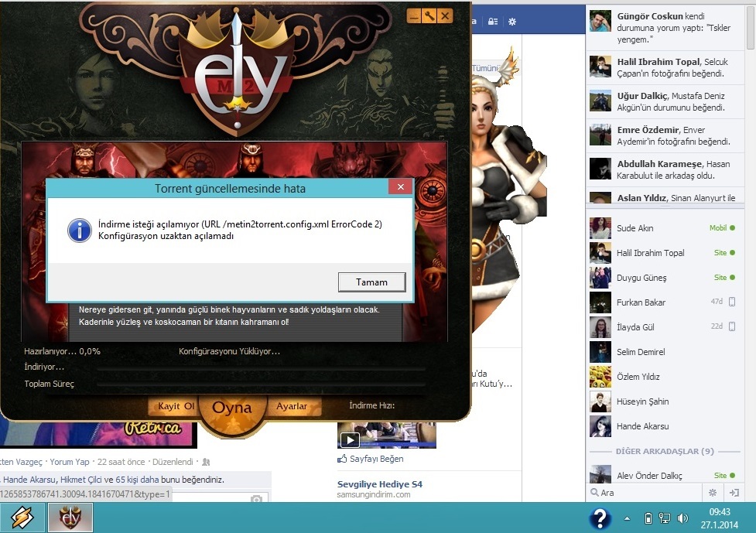Open the volume speaker tray icon
756x533 pixels.
tap(682, 518)
